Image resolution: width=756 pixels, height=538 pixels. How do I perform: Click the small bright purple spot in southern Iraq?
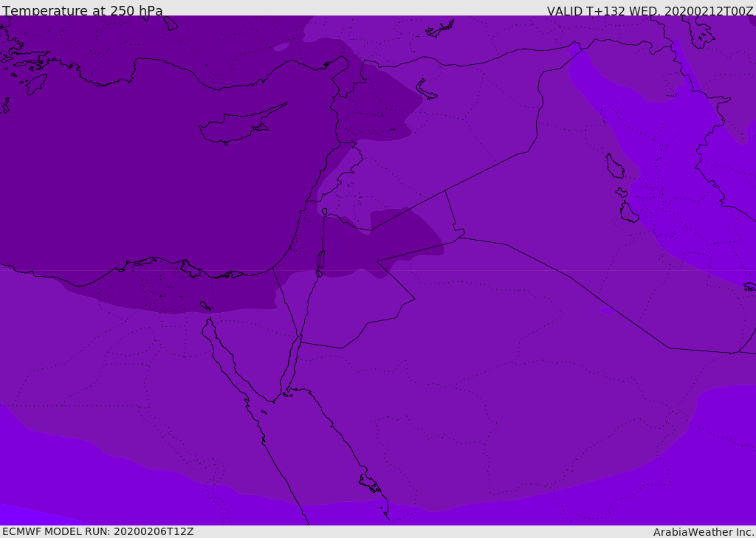605,311
